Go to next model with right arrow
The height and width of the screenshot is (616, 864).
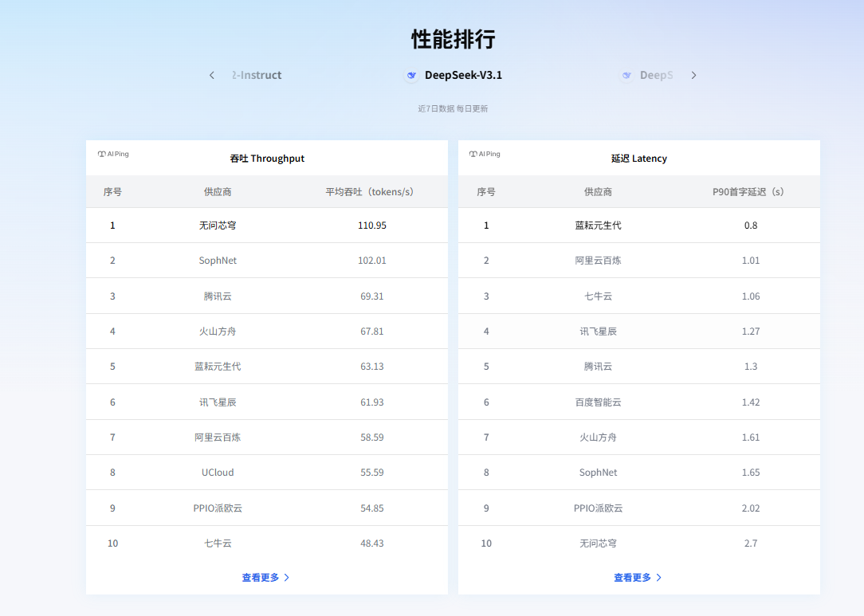point(693,75)
